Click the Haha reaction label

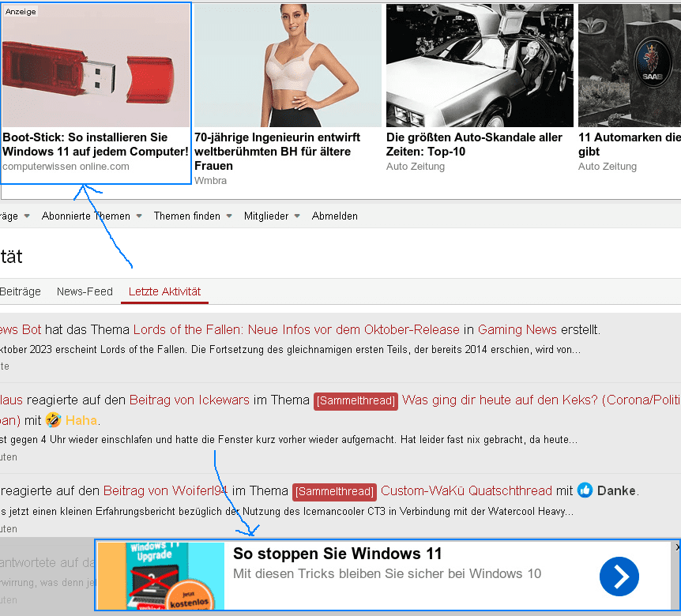(x=81, y=420)
